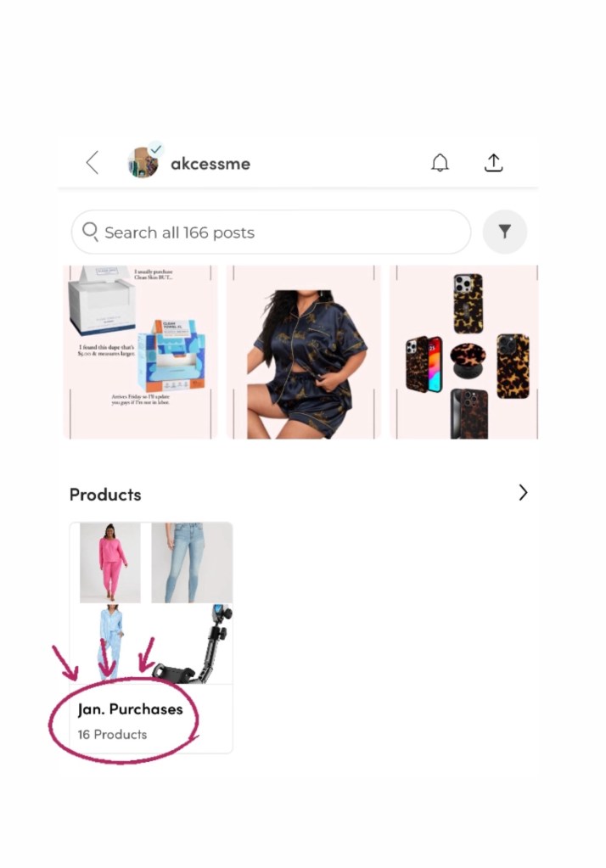Select the pink pajama set product

(x=109, y=563)
